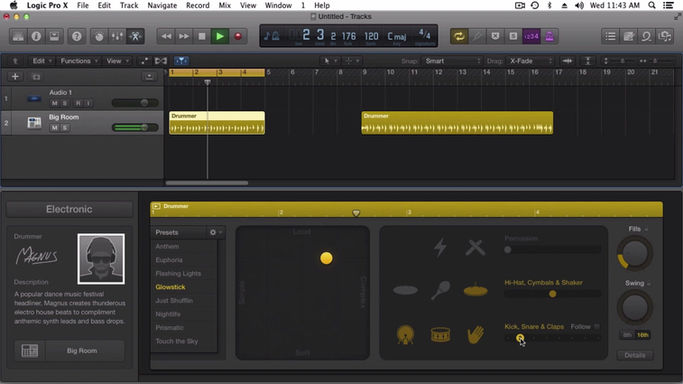Select the Euphoria preset
This screenshot has height=384, width=683.
(169, 260)
